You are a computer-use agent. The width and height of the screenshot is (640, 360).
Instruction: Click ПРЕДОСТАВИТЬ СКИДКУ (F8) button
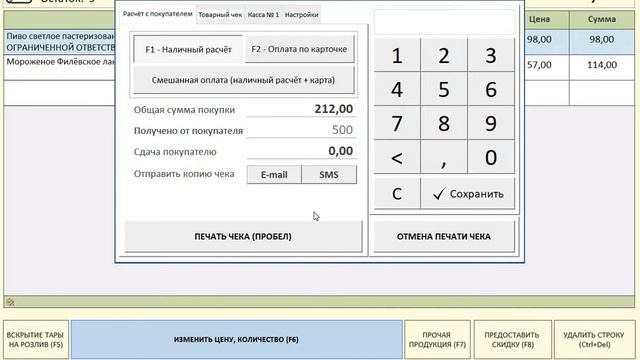pyautogui.click(x=512, y=340)
